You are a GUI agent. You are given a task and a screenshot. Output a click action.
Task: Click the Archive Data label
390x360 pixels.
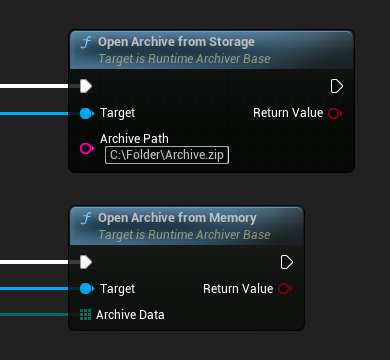point(130,315)
